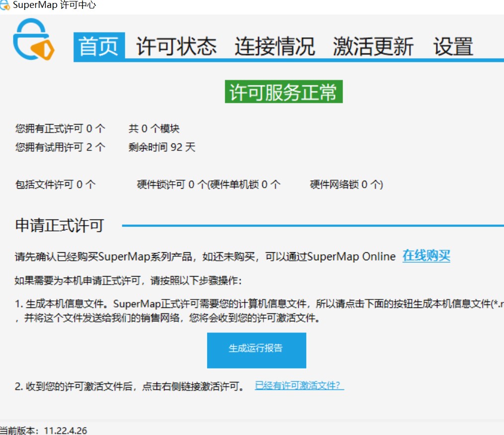Image resolution: width=504 pixels, height=435 pixels.
Task: Open the 设置 tab
Action: 453,46
